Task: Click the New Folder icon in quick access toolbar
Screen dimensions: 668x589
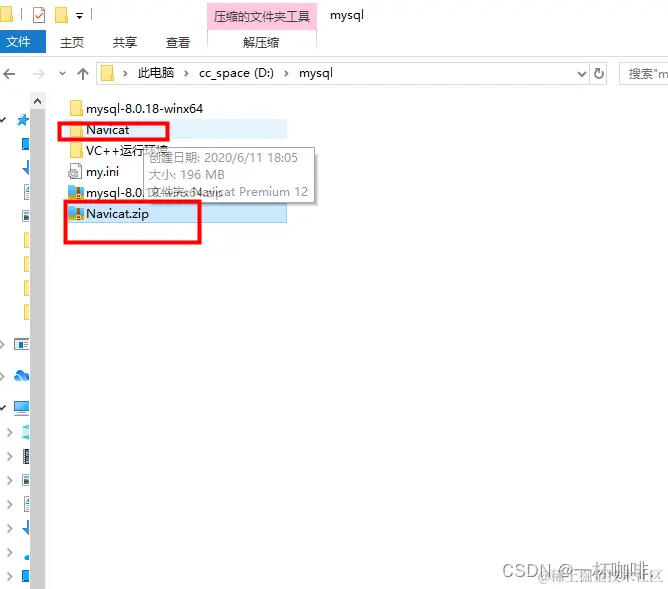Action: pos(61,15)
